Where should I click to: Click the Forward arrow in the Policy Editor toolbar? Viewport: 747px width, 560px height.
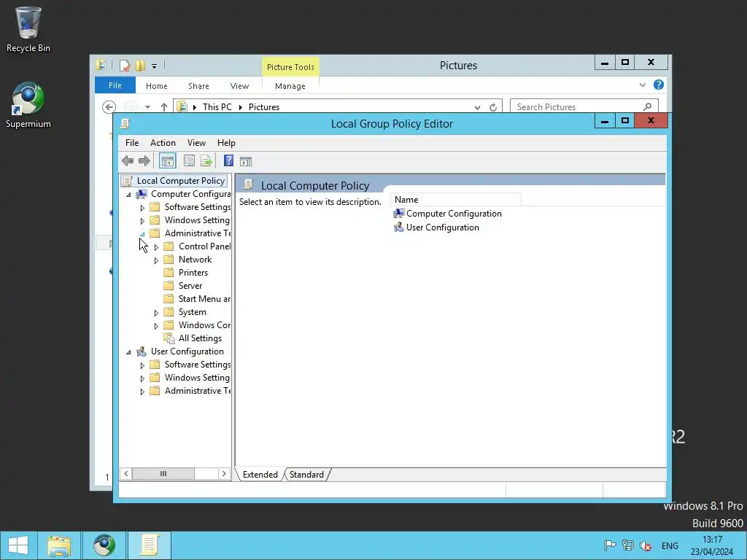pos(144,161)
